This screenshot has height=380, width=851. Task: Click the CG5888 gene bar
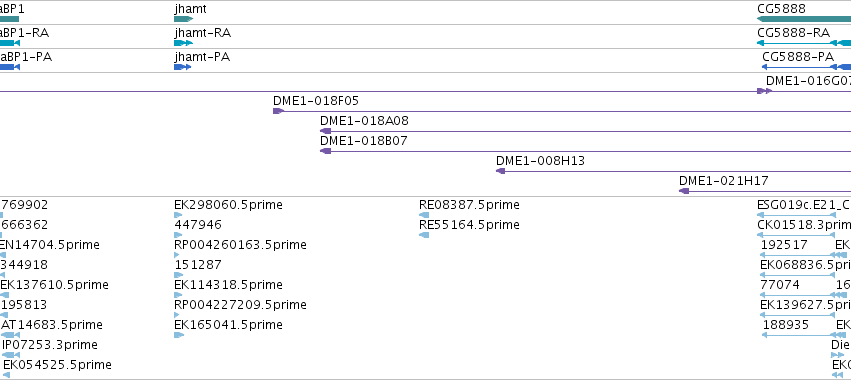coord(804,19)
